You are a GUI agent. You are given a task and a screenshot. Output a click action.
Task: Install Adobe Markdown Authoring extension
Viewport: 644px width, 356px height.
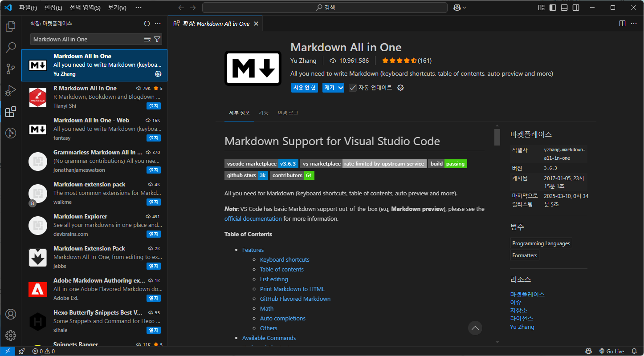154,298
